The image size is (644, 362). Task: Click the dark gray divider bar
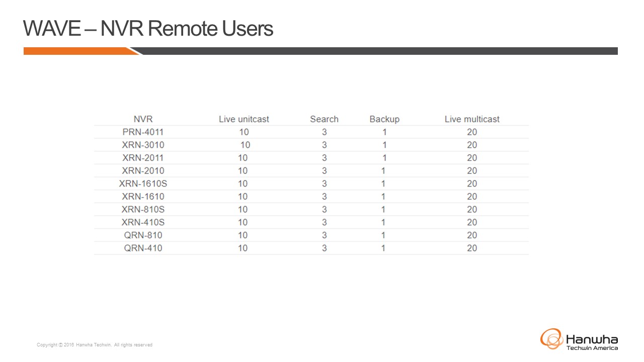click(377, 51)
